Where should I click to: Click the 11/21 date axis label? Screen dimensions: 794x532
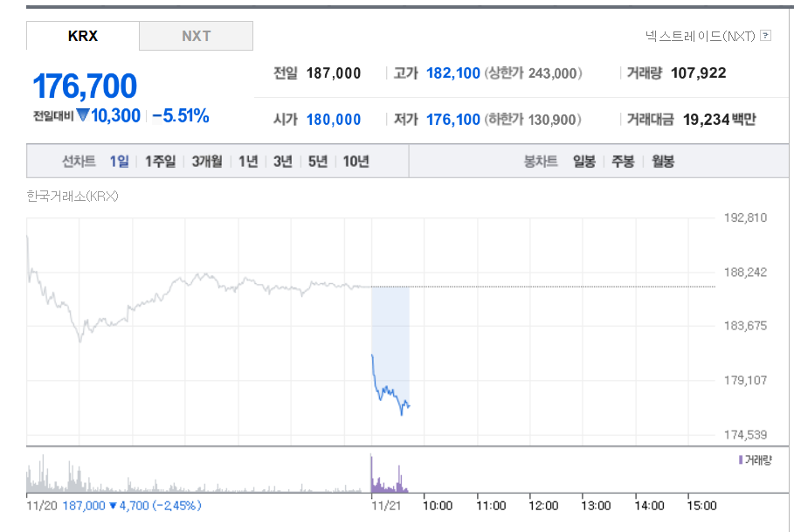click(386, 506)
